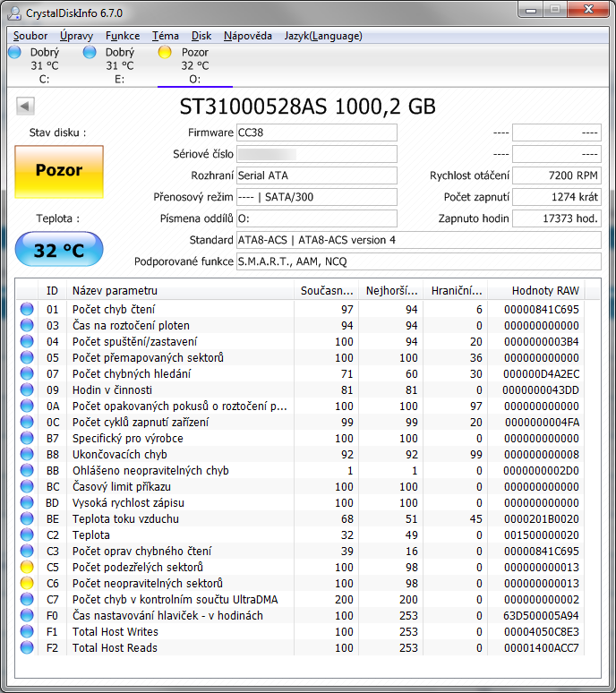
Task: Click the Písmena oddílů field O:
Action: tap(316, 218)
